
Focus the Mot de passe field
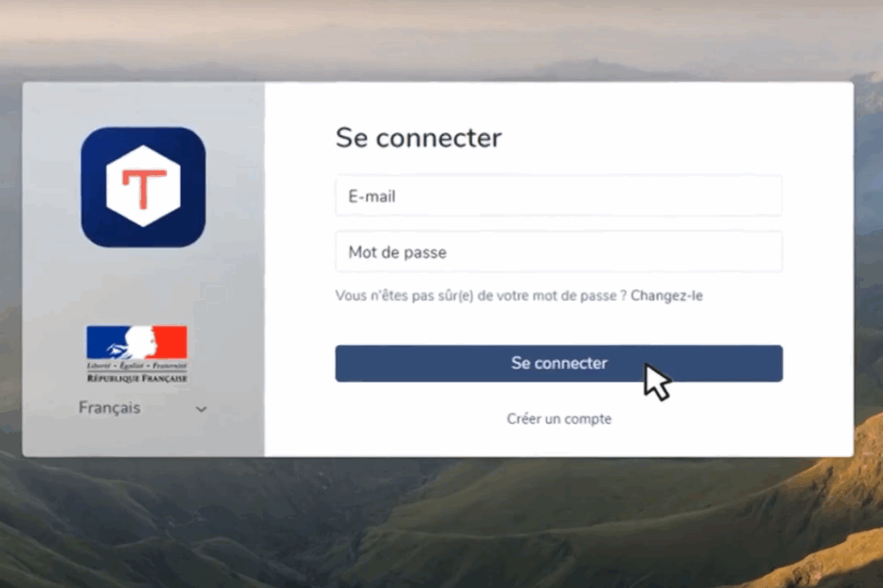point(559,252)
